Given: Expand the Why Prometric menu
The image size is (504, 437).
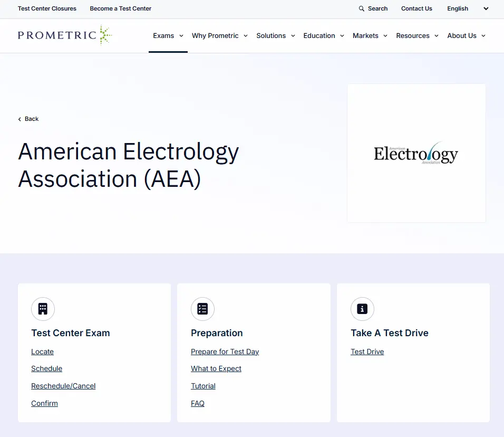Looking at the screenshot, I should click(x=219, y=36).
